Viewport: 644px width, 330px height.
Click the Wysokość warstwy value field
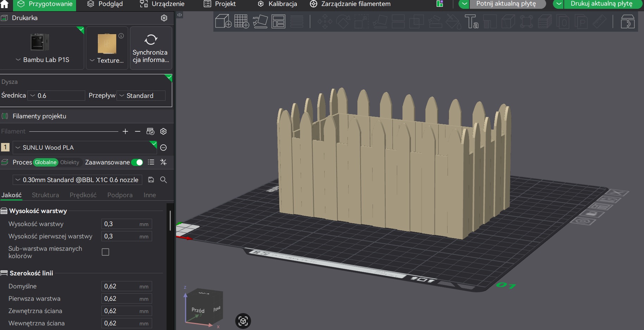(127, 224)
